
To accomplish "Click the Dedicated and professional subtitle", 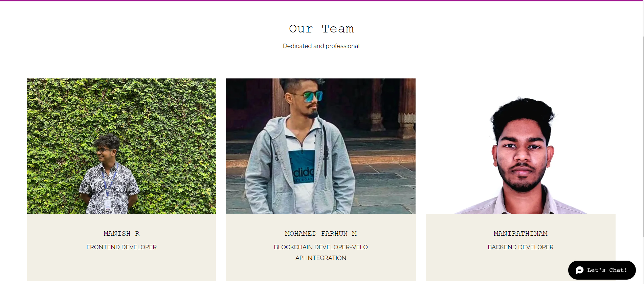I will [321, 46].
